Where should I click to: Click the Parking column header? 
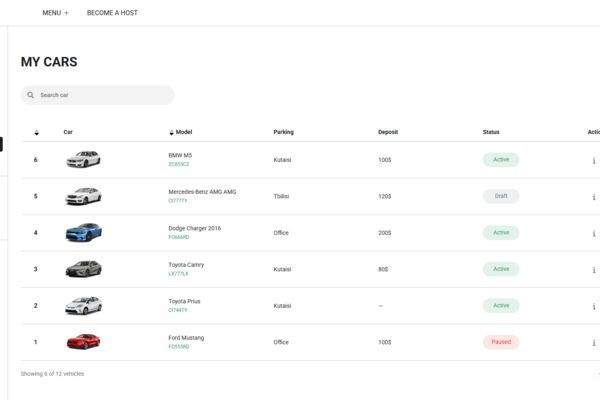284,132
